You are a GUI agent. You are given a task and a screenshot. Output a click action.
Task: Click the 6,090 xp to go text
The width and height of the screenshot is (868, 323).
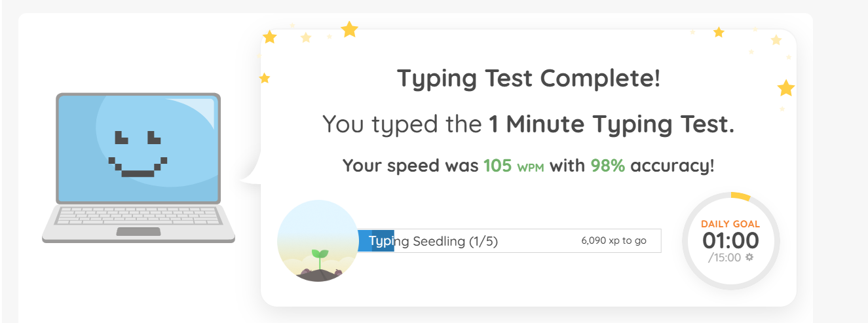pos(614,240)
